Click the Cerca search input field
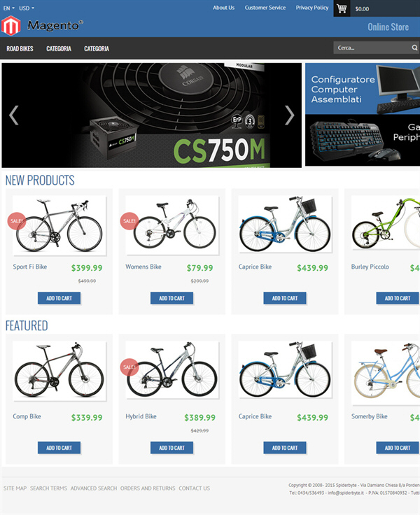420x515 pixels. coord(372,48)
